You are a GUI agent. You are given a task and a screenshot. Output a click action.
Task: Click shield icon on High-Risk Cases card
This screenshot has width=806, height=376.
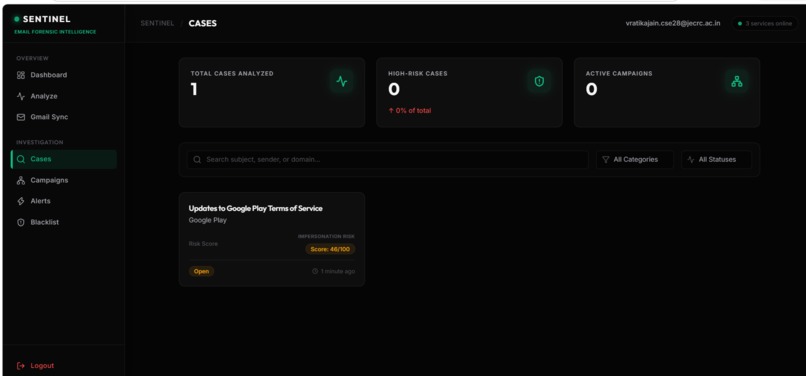tap(539, 81)
